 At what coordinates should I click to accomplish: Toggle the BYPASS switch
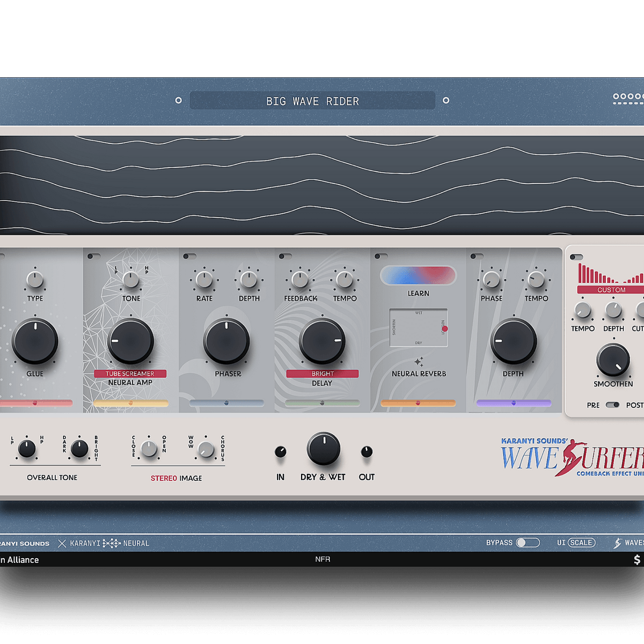527,543
